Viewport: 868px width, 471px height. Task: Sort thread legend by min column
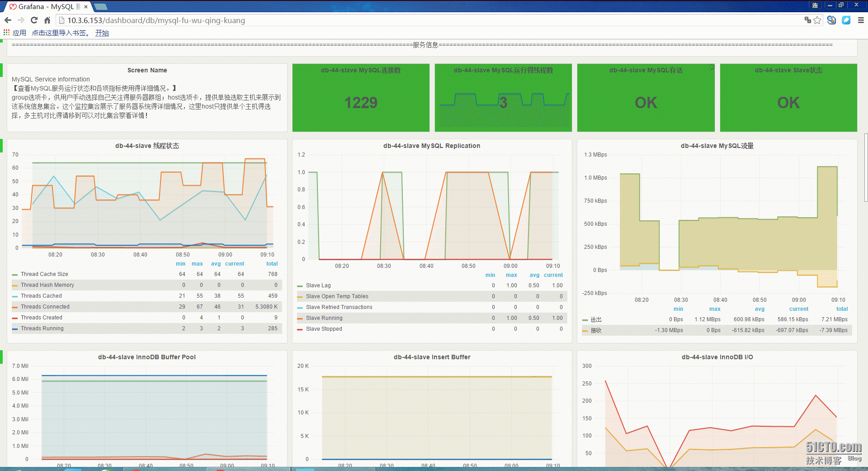click(x=180, y=264)
